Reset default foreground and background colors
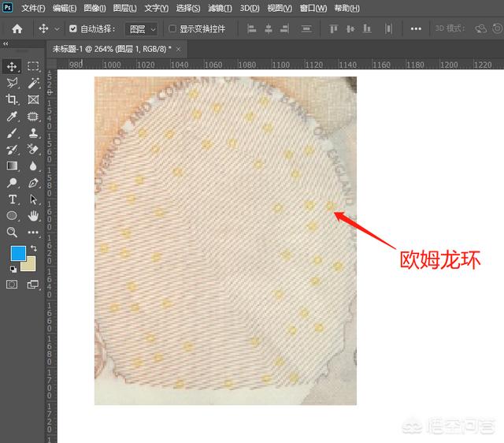 click(x=13, y=269)
